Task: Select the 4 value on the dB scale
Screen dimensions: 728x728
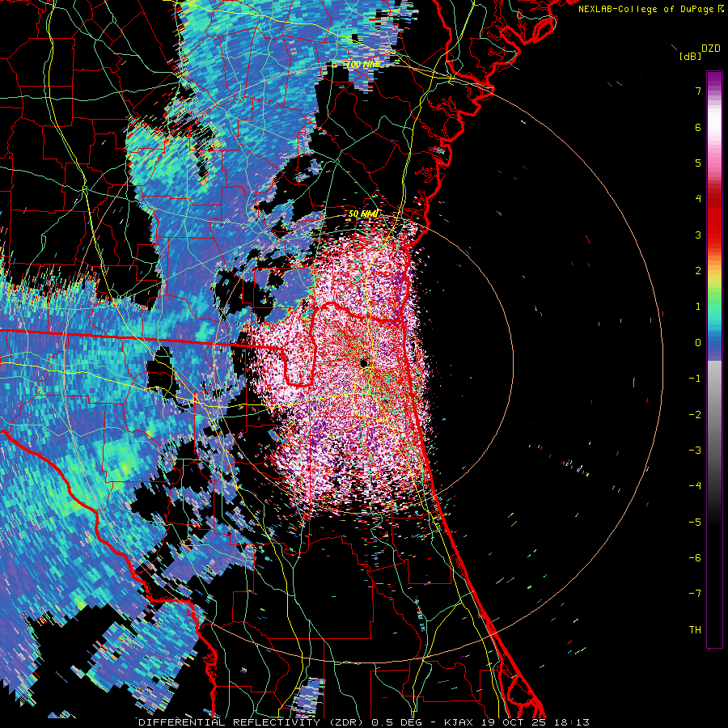Action: [x=698, y=199]
